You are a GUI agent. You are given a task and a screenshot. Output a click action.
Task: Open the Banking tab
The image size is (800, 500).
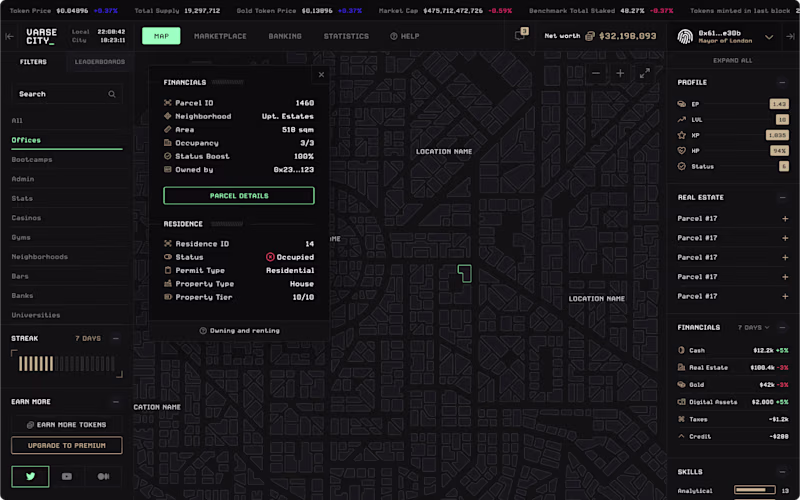(x=285, y=36)
